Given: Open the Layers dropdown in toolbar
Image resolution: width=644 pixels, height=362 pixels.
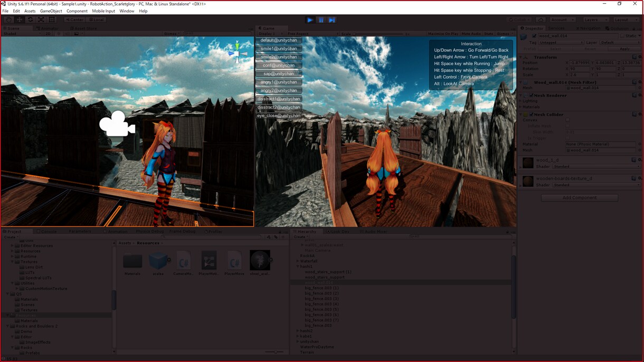Looking at the screenshot, I should [x=595, y=20].
